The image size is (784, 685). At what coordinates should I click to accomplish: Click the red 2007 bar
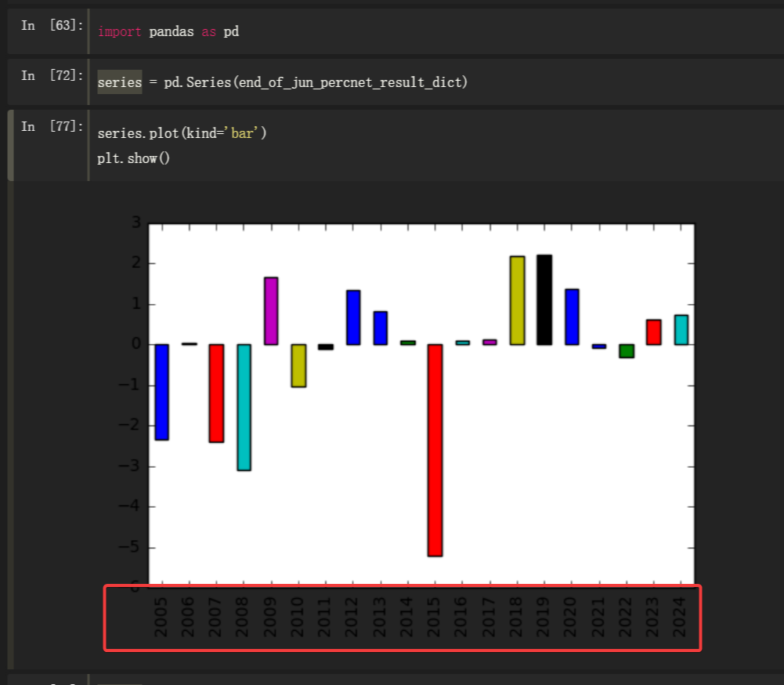216,393
